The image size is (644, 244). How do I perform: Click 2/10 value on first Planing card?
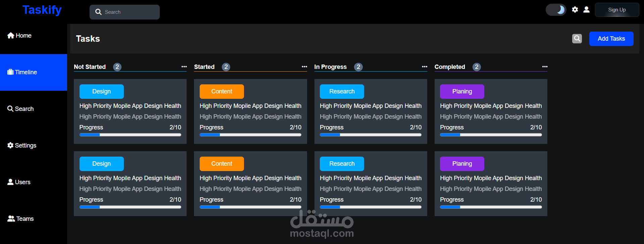536,127
